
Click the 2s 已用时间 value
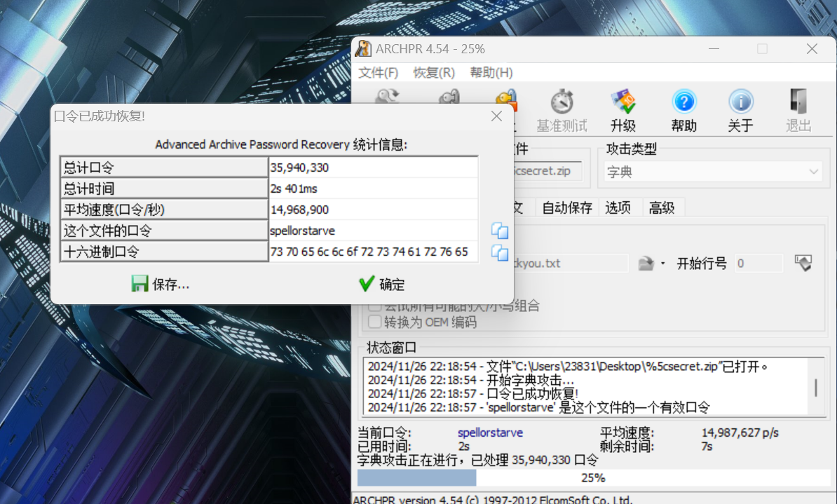[463, 447]
